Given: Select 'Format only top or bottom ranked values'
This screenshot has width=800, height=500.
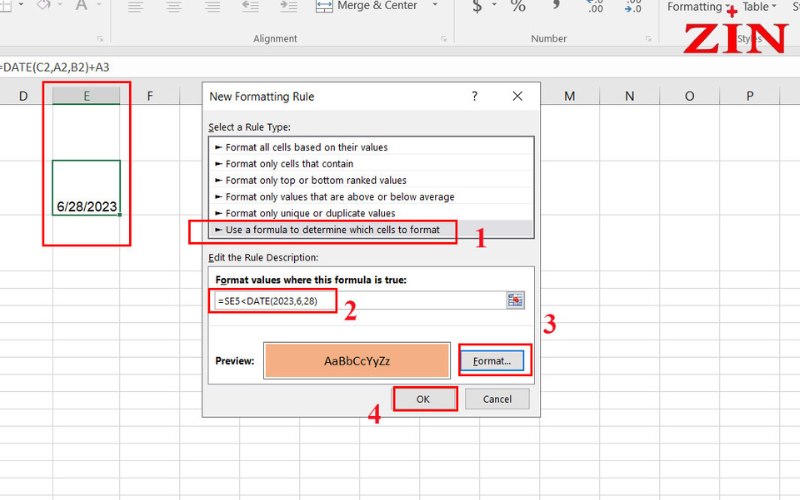Looking at the screenshot, I should pyautogui.click(x=370, y=180).
